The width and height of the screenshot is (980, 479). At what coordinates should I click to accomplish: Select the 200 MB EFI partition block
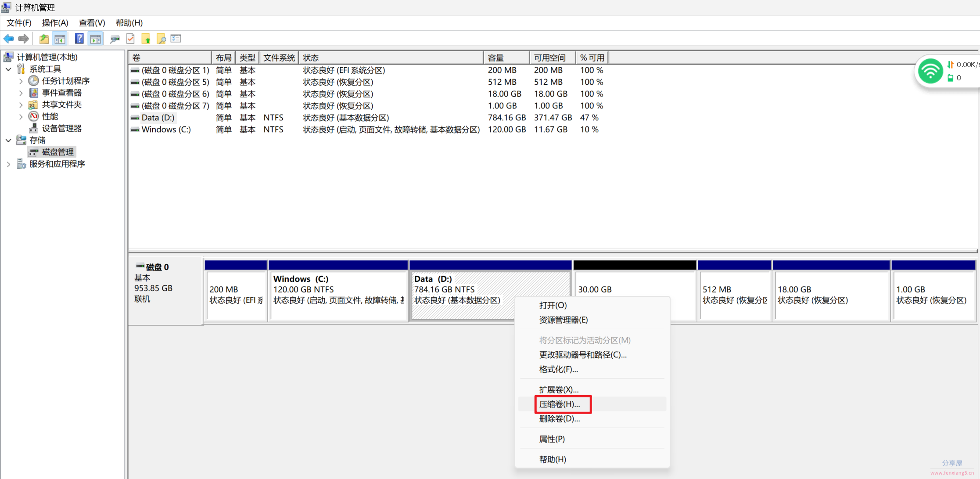click(236, 291)
